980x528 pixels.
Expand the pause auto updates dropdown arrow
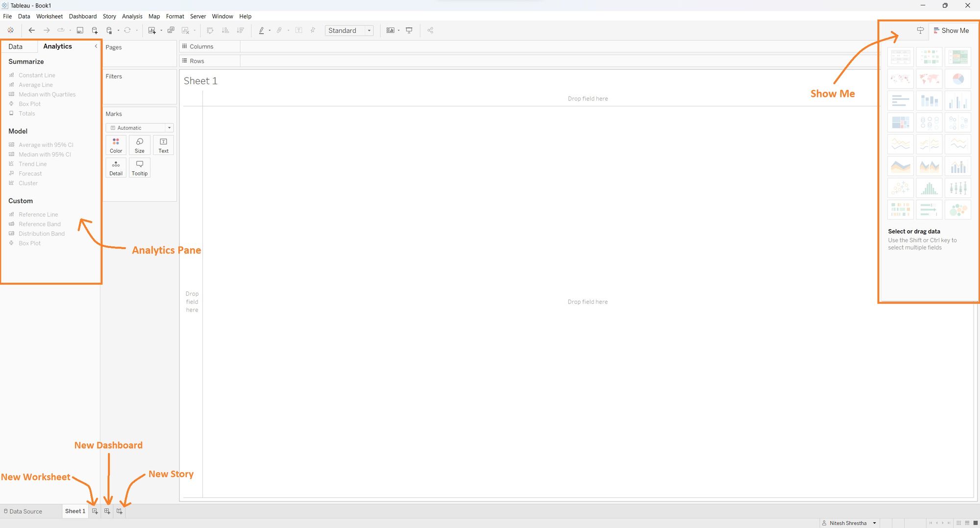click(x=119, y=30)
